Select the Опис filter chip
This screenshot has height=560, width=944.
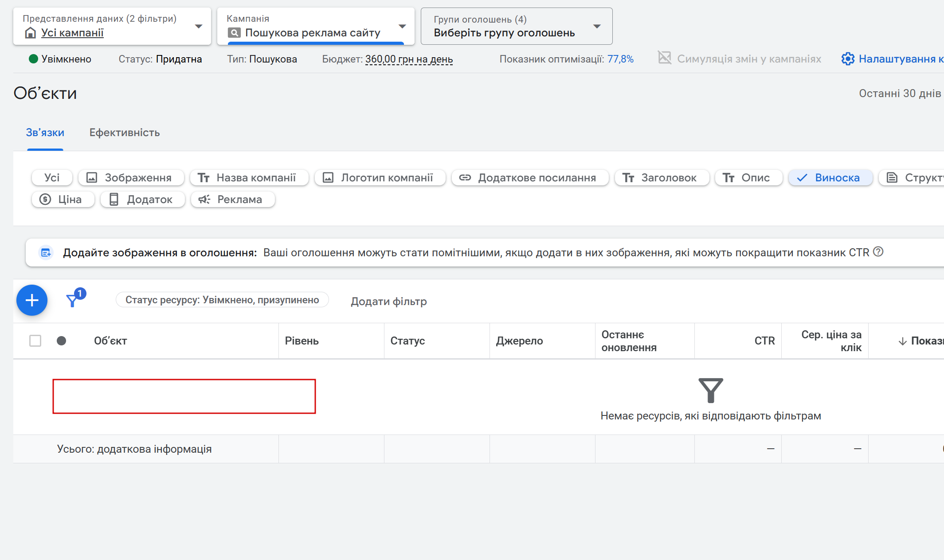tap(748, 177)
